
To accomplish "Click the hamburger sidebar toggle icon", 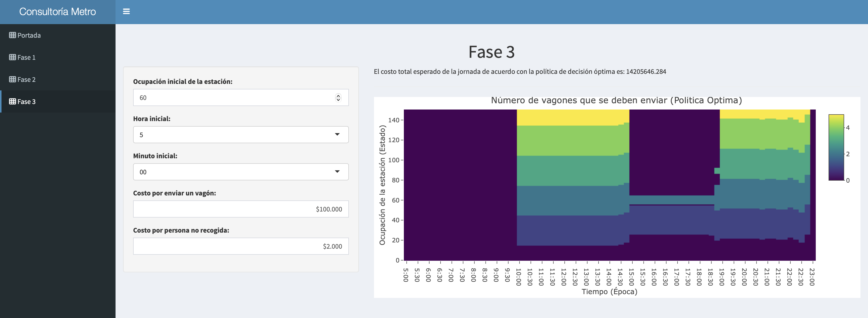I will pos(126,12).
